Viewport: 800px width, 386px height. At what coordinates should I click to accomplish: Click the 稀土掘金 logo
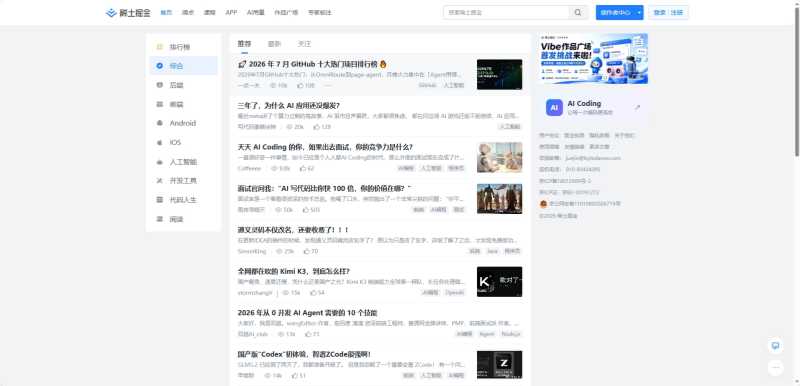click(x=128, y=13)
